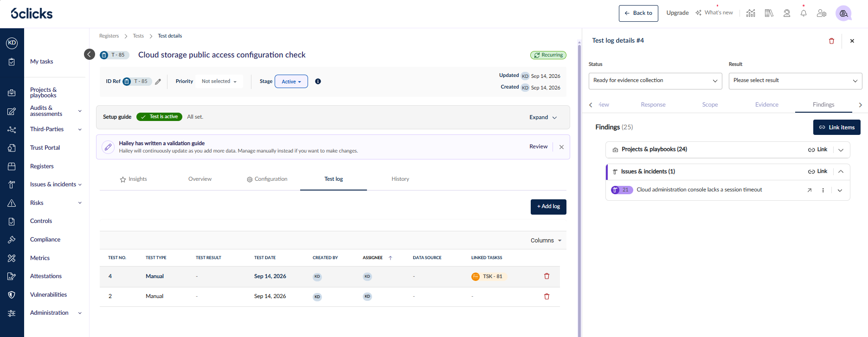This screenshot has height=337, width=868.
Task: Open the Vulnerabilities shield icon
Action: click(12, 295)
